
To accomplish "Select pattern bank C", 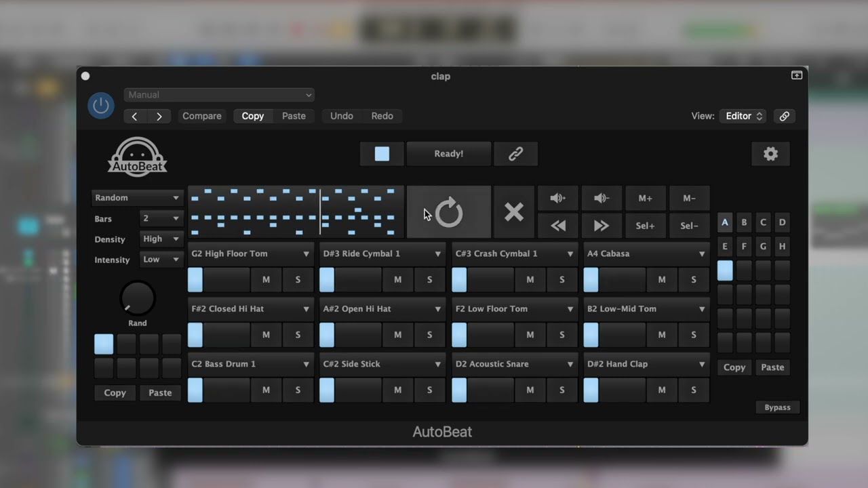I will pos(763,222).
